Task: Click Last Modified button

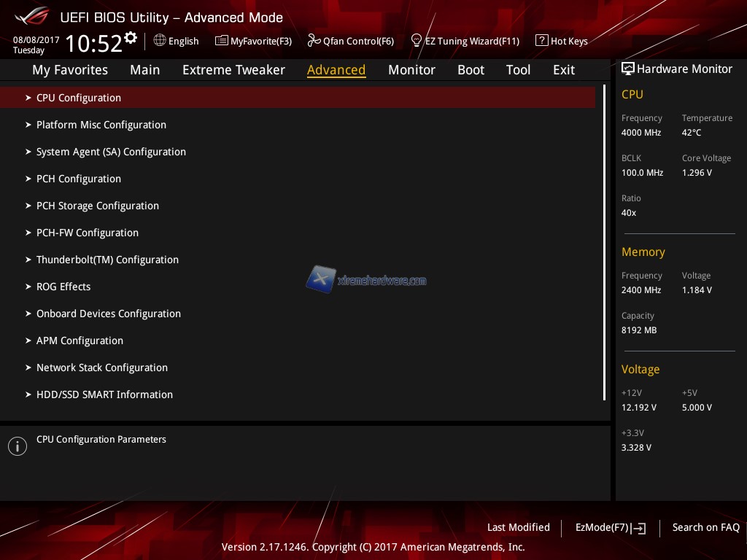Action: click(518, 527)
